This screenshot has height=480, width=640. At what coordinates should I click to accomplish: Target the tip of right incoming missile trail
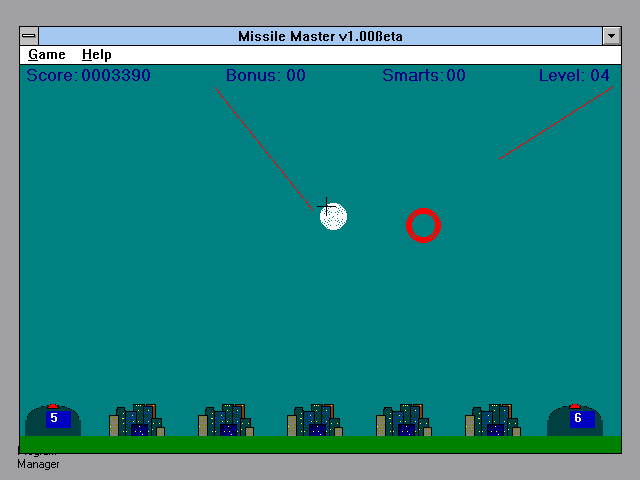[x=500, y=158]
